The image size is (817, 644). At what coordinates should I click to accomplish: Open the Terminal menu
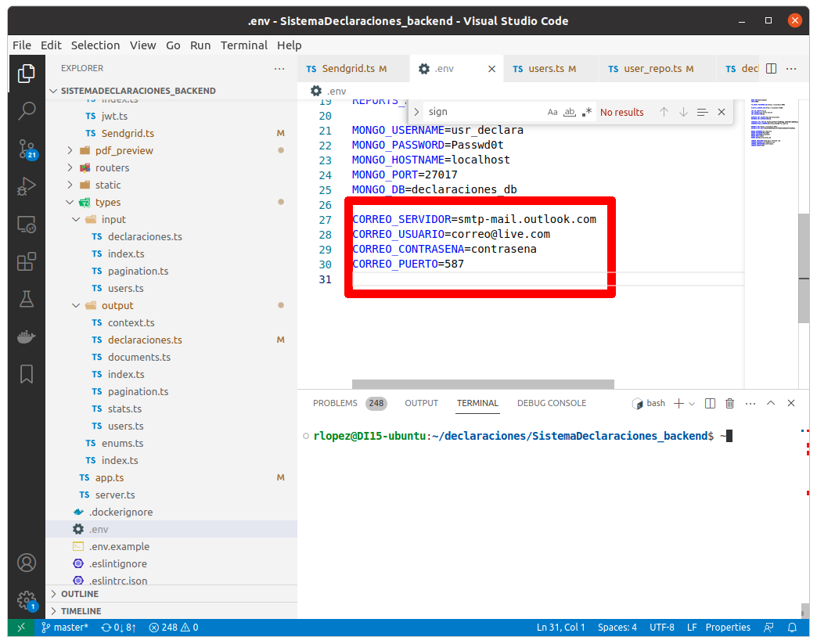(243, 45)
